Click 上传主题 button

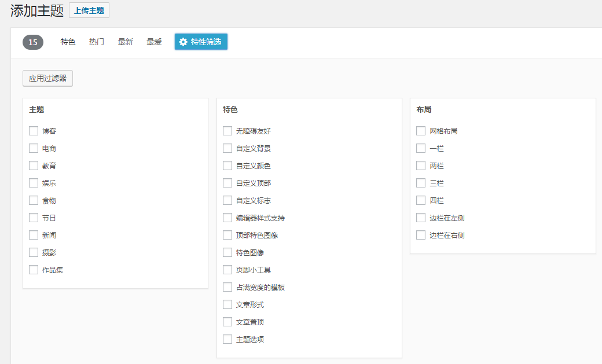point(89,10)
